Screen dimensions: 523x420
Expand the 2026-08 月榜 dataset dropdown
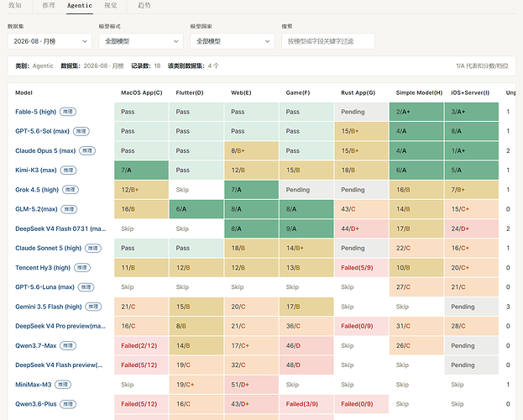click(50, 41)
